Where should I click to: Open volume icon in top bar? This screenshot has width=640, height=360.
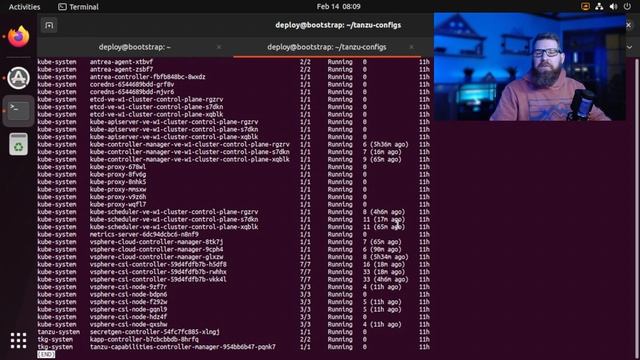coord(613,7)
